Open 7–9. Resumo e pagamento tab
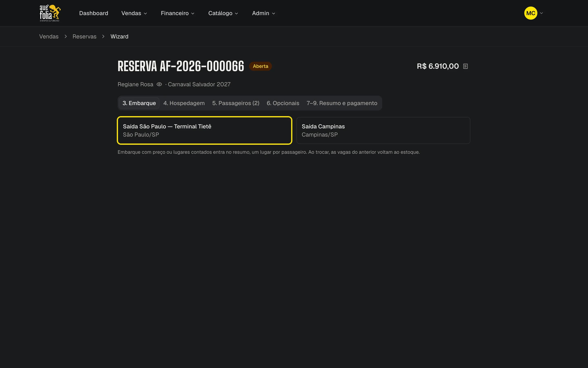588x368 pixels. [342, 103]
